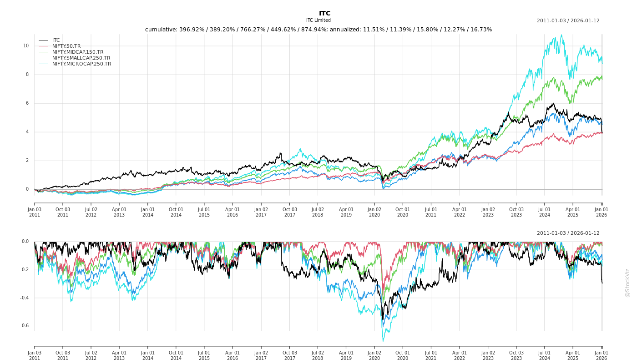Click the cyan MICROCAP legend line swatch
Screen dimensions: 637x364
[43, 64]
